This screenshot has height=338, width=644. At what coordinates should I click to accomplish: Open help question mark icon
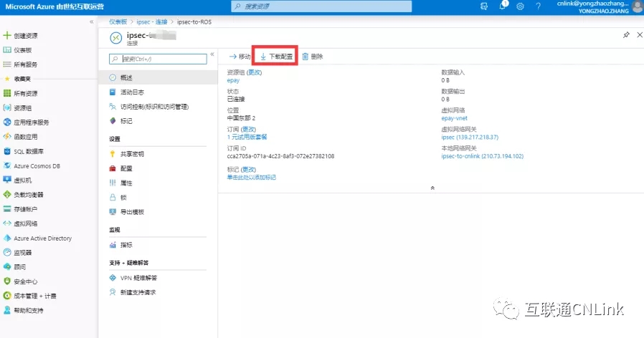tap(538, 6)
